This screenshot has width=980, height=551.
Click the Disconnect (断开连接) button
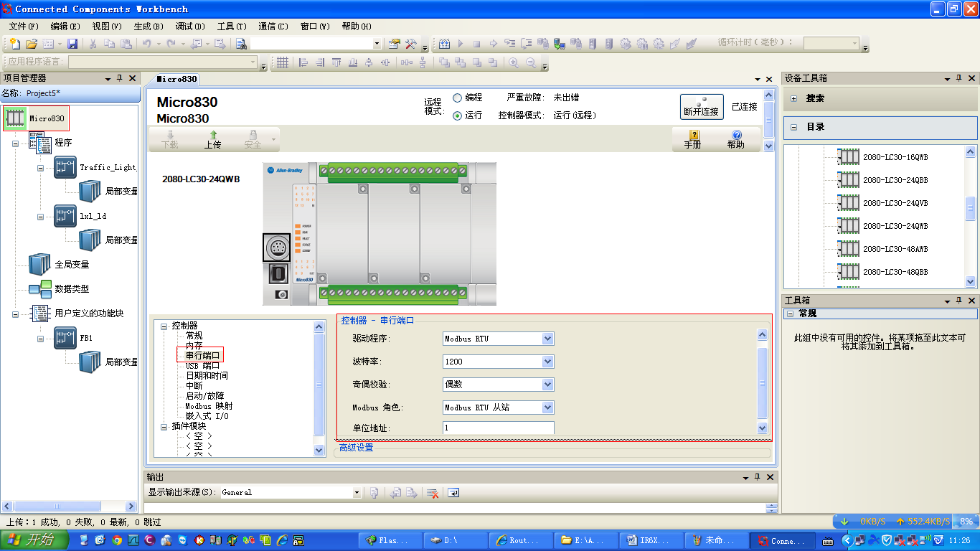[701, 107]
